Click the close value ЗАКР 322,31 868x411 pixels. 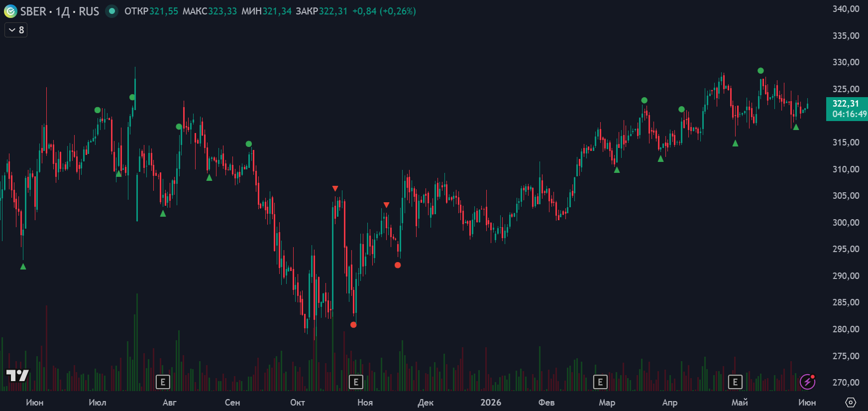click(322, 11)
